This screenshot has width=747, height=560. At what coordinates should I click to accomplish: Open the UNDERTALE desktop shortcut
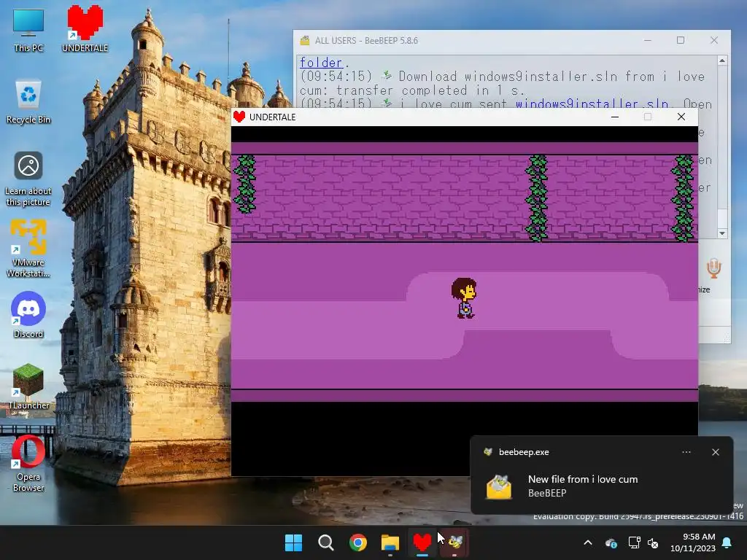pos(85,29)
